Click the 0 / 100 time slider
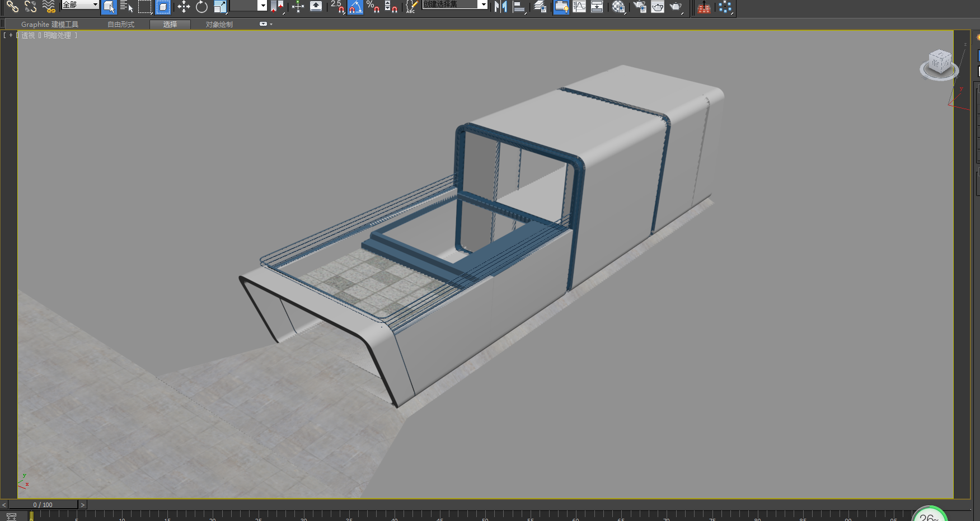 pyautogui.click(x=43, y=505)
